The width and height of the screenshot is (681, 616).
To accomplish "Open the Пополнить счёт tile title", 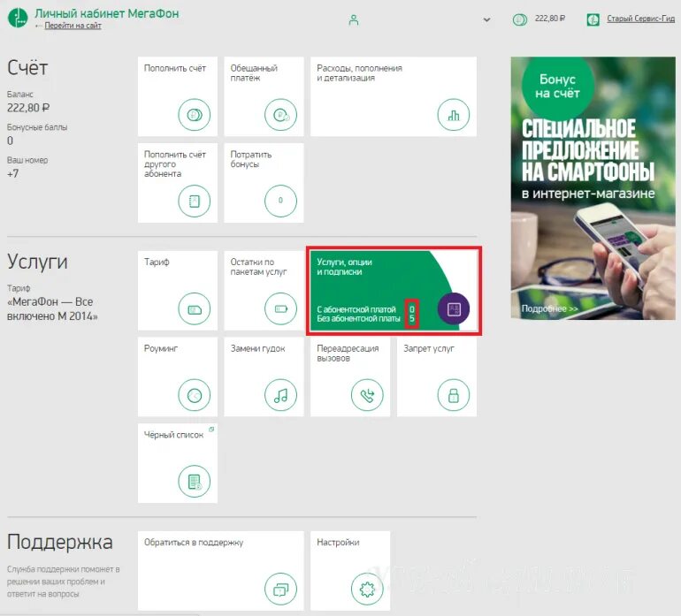I will [x=174, y=68].
